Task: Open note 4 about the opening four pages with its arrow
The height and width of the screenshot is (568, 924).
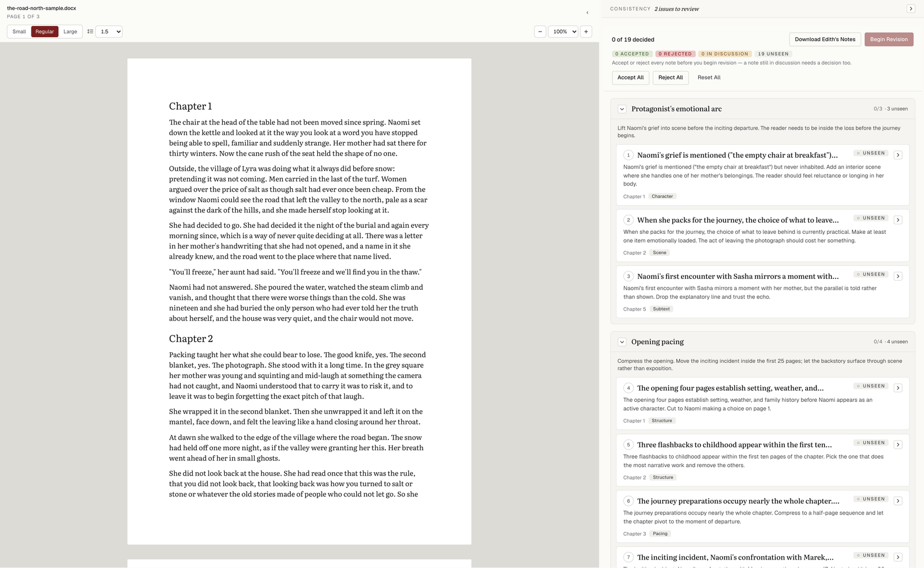Action: pyautogui.click(x=898, y=388)
